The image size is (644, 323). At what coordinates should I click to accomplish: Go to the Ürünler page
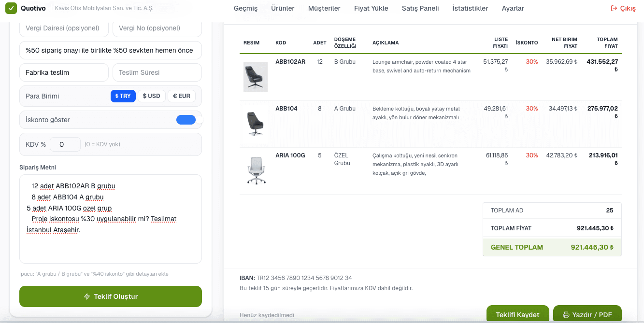(x=283, y=8)
